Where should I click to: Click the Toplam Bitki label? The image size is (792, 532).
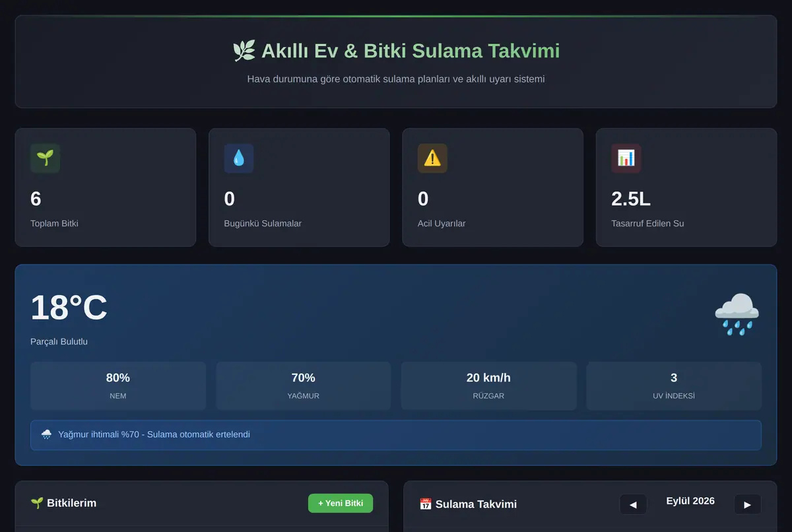54,224
